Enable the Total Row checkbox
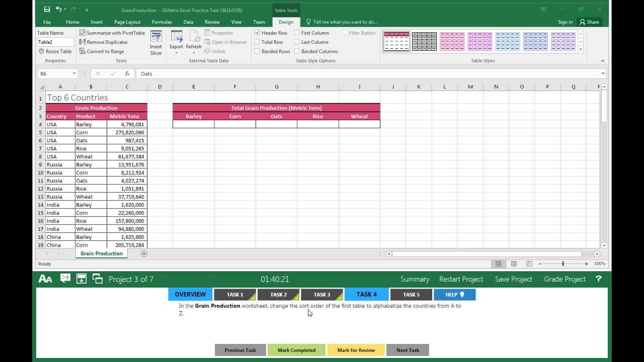 coord(257,42)
